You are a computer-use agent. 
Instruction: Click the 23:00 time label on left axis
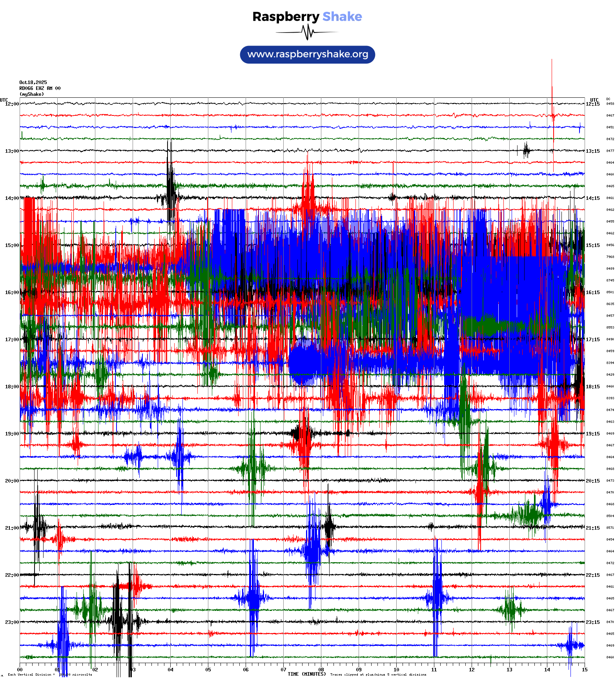click(x=12, y=622)
